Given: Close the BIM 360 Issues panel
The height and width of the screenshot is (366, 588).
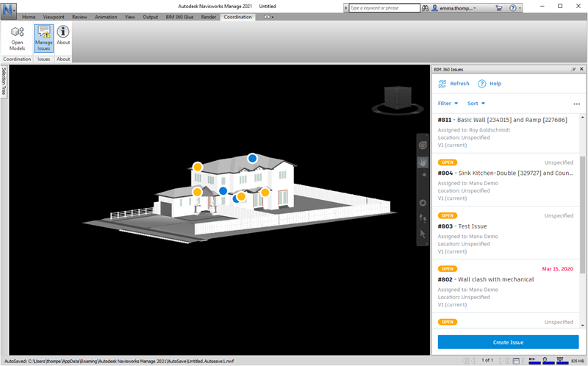Looking at the screenshot, I should coord(581,69).
